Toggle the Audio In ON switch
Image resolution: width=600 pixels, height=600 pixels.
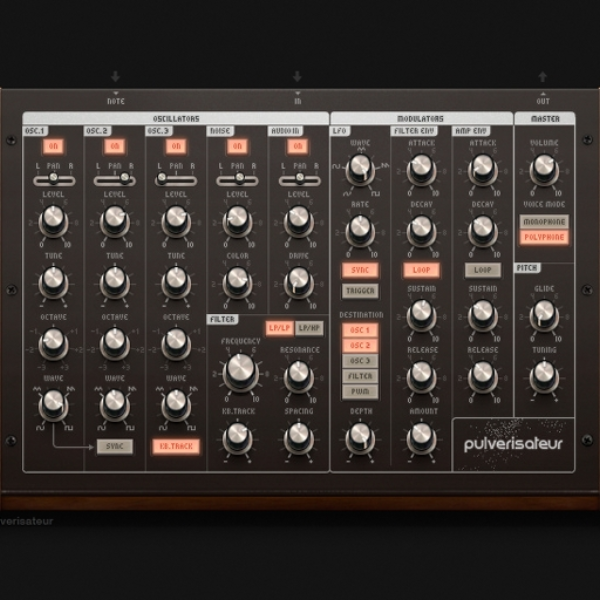pyautogui.click(x=298, y=146)
